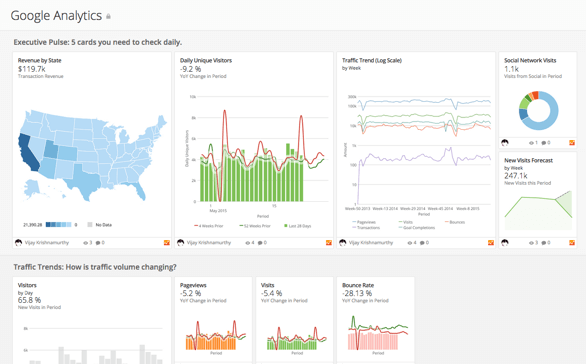Toggle the 4 Weeks Prior legend series
This screenshot has width=586, height=364.
point(209,226)
